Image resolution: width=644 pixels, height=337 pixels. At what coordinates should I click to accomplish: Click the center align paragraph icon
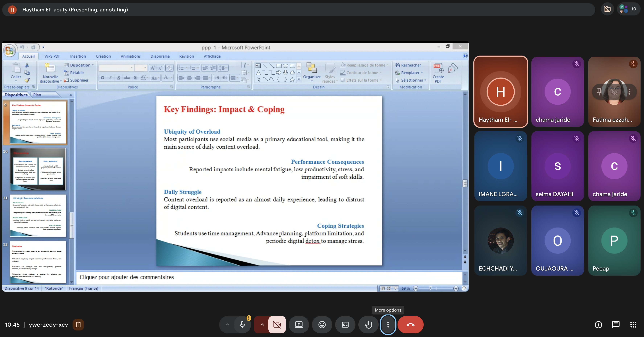pyautogui.click(x=189, y=78)
